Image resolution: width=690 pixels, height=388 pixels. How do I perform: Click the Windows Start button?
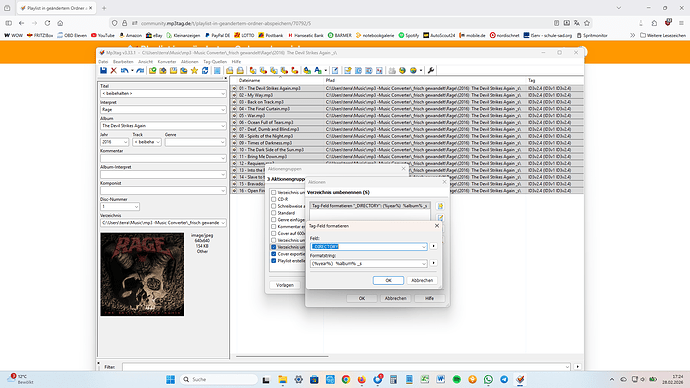pyautogui.click(x=171, y=379)
